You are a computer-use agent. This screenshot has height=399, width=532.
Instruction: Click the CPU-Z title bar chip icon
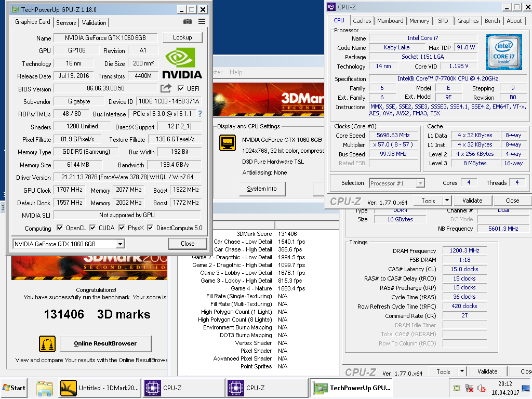click(331, 7)
